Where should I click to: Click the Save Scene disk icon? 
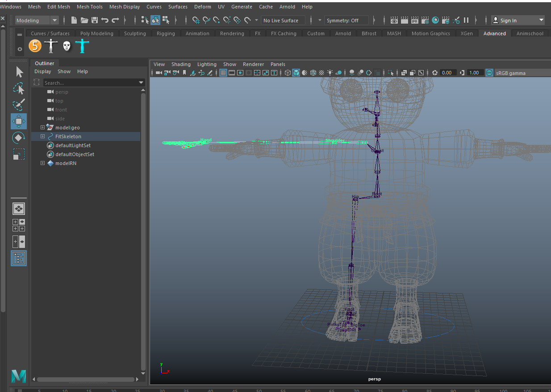coord(94,20)
